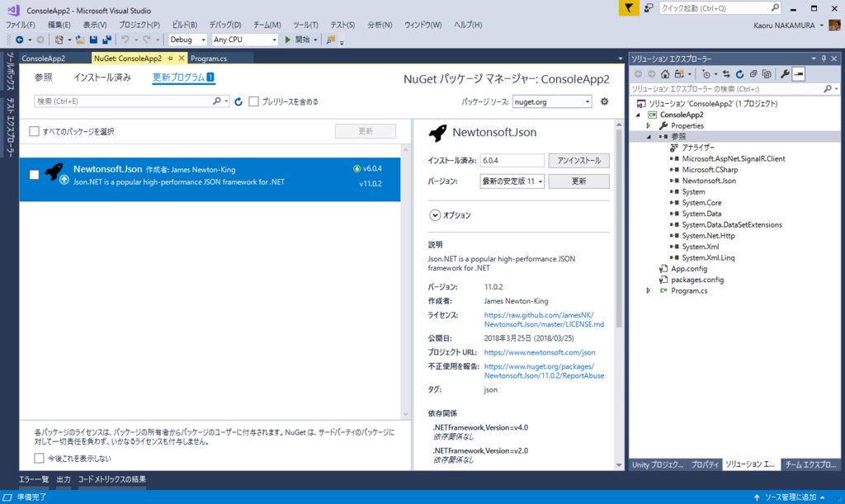Viewport: 845px width, 504px height.
Task: Select Newtonsoft.Json reference in Solution Explorer
Action: (x=709, y=181)
